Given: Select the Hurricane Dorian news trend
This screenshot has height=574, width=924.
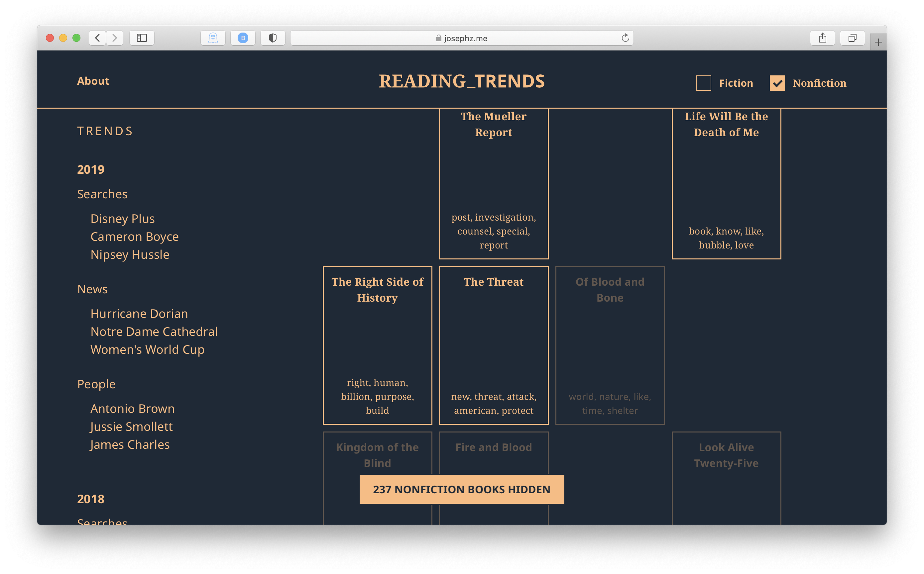Looking at the screenshot, I should pos(139,314).
